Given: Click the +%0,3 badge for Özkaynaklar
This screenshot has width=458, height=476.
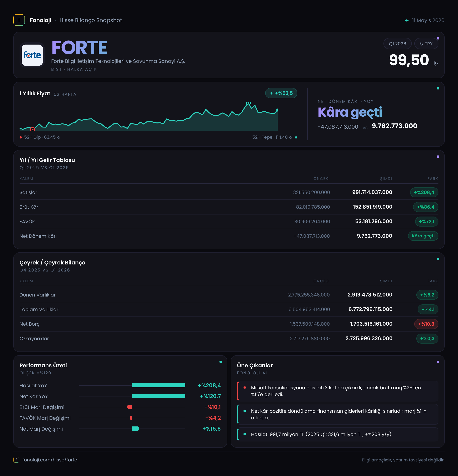Looking at the screenshot, I should [x=427, y=339].
